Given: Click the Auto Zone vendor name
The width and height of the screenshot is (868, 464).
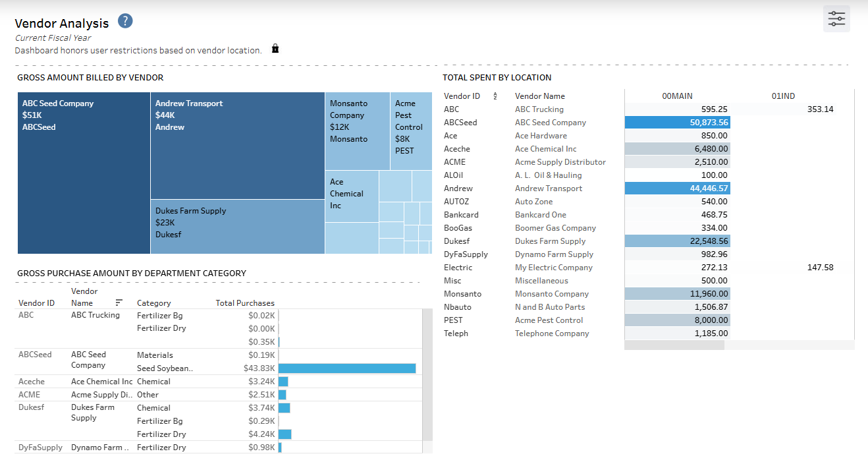Looking at the screenshot, I should coord(533,202).
